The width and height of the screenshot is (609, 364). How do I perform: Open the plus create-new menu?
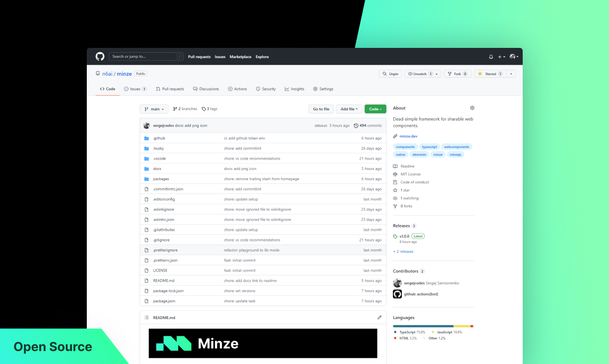(x=501, y=57)
